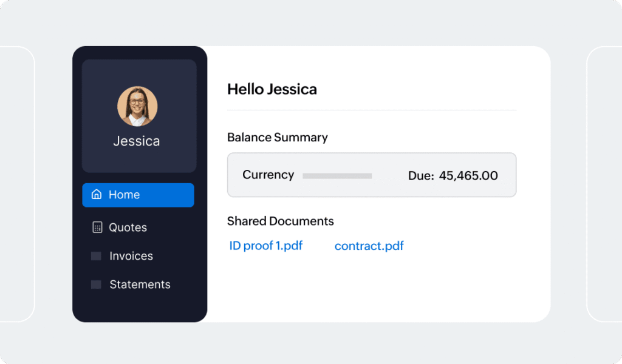Click the Hello Jessica heading

click(272, 89)
